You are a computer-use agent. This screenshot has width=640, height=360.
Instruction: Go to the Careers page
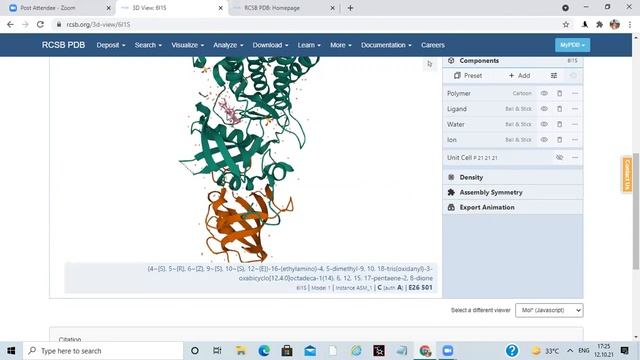pos(433,45)
